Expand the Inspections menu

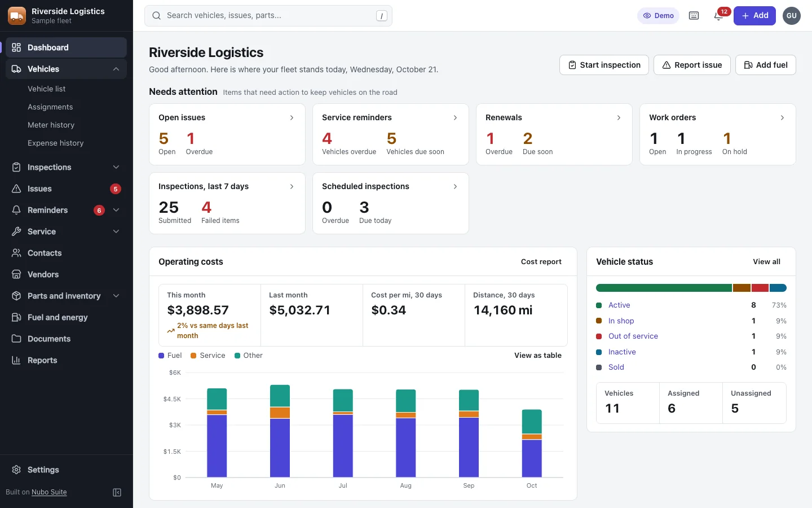coord(116,167)
